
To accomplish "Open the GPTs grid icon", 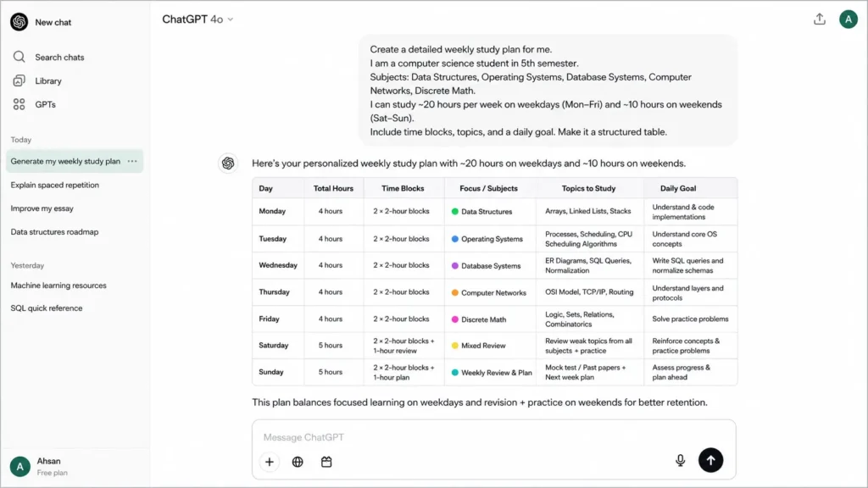I will point(19,104).
